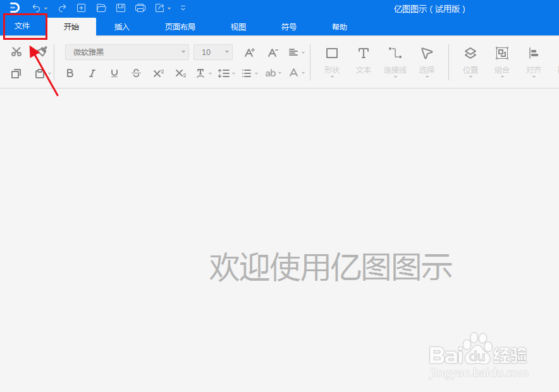Print document using printer icon

[140, 8]
